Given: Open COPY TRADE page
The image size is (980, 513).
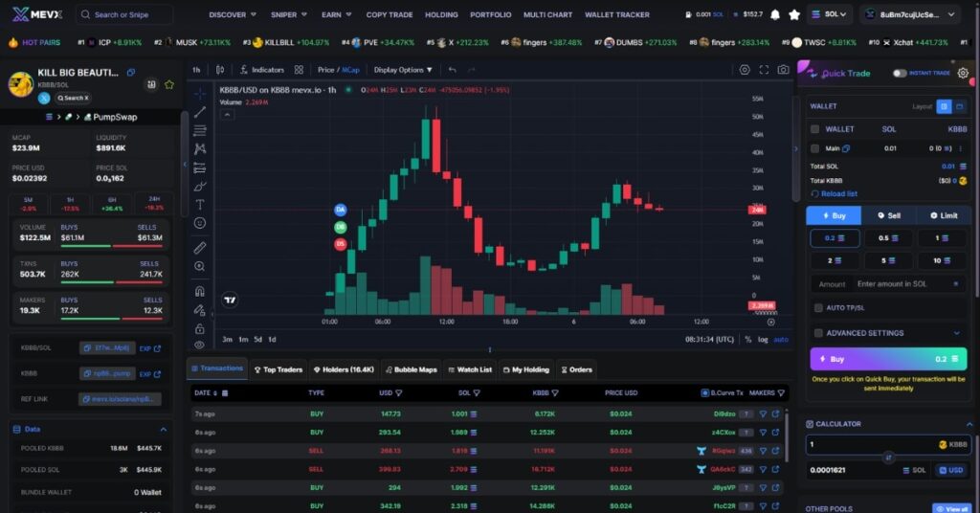Looking at the screenshot, I should tap(390, 14).
